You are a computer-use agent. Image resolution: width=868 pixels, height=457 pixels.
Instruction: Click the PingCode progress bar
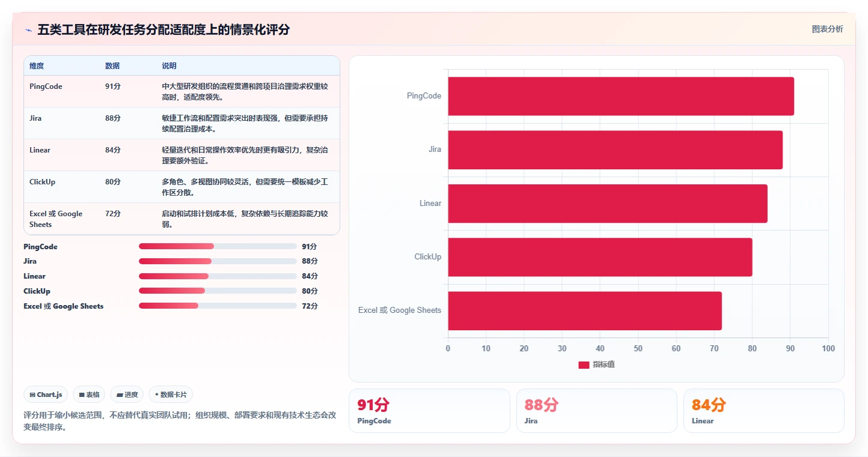point(218,246)
